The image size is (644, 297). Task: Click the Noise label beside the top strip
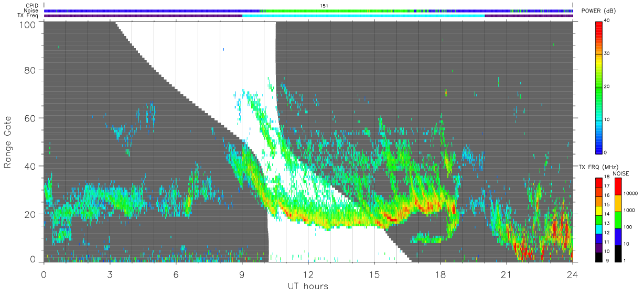pos(31,10)
